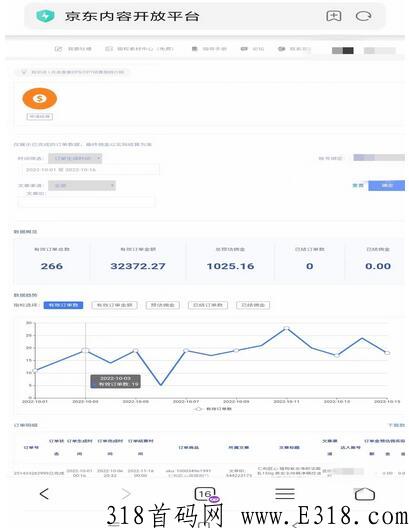
Task: Select the 已结佣金 metric tab
Action: (253, 305)
